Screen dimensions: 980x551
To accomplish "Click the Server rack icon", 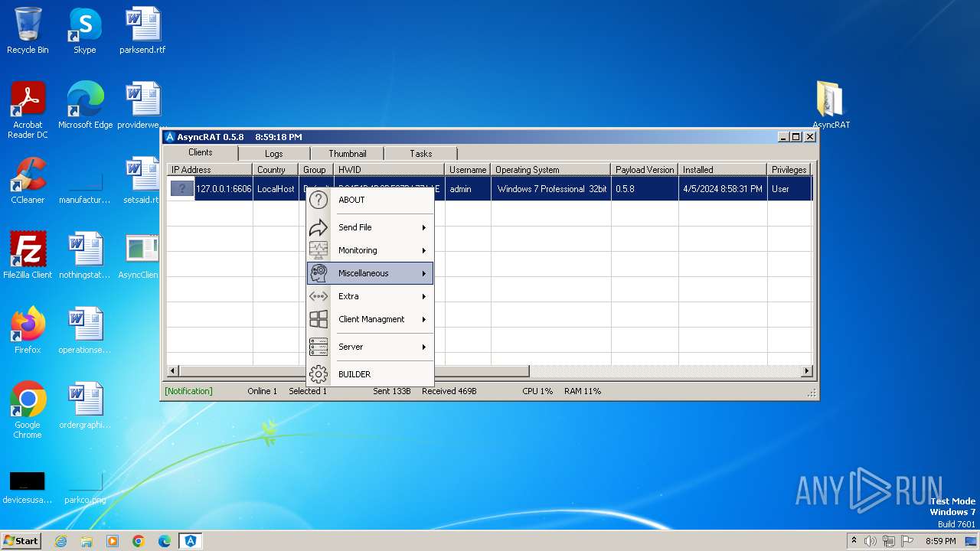I will pos(318,347).
